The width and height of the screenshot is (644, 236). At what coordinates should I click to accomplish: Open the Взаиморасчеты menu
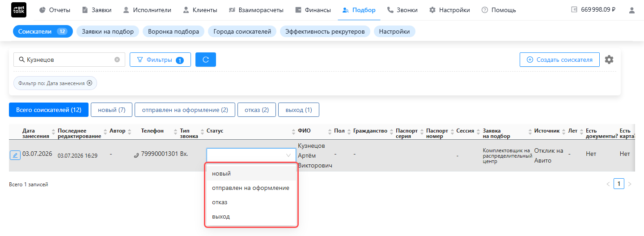pyautogui.click(x=256, y=10)
